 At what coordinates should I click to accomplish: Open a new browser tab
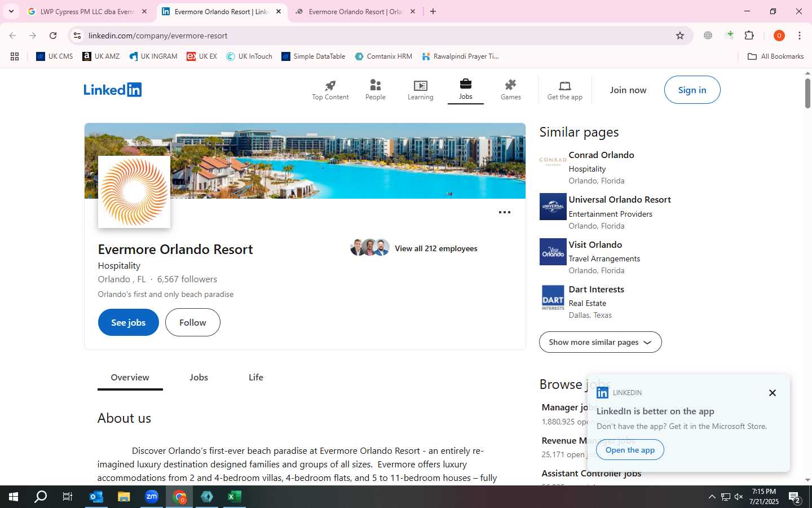click(x=433, y=11)
